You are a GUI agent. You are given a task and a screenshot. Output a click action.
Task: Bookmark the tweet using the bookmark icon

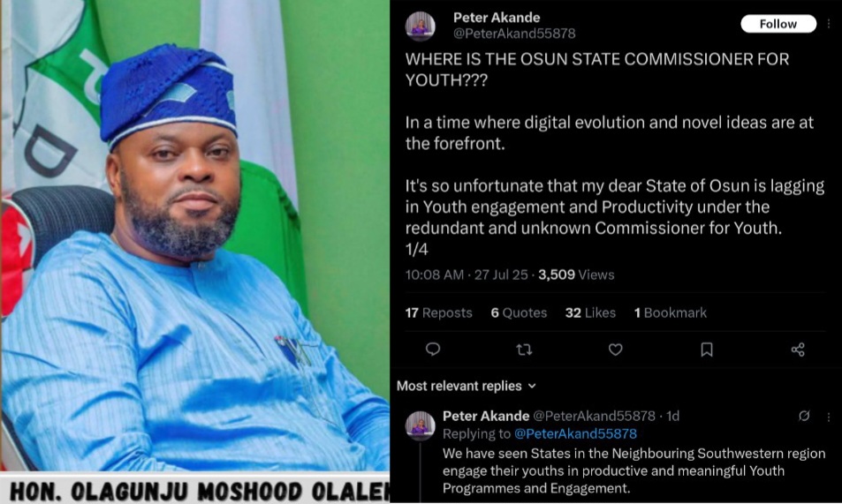pyautogui.click(x=707, y=350)
